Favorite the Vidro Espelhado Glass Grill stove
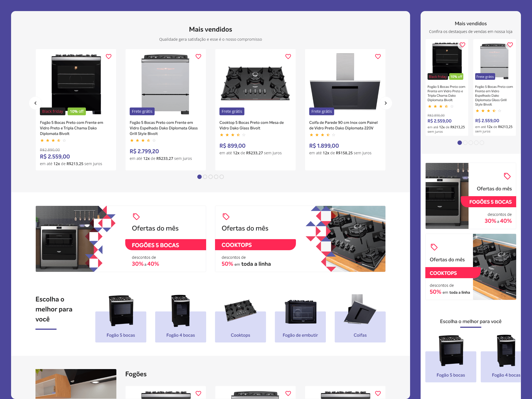Image resolution: width=532 pixels, height=399 pixels. click(198, 57)
